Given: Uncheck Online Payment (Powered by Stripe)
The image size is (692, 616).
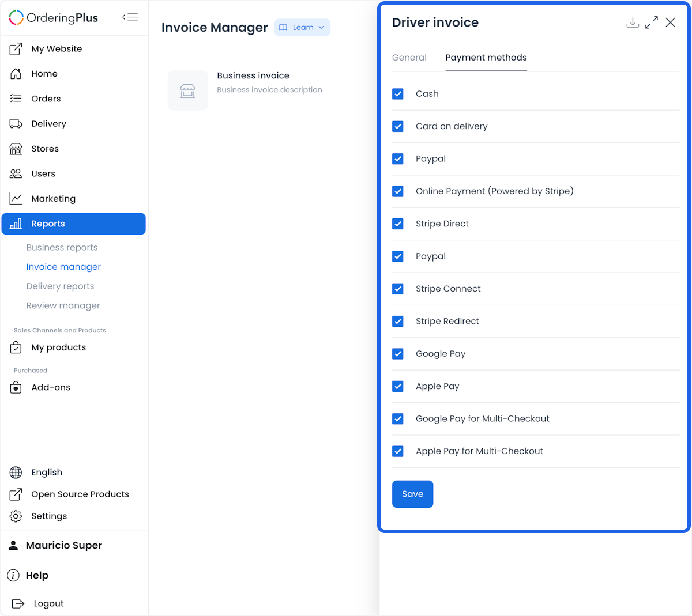Looking at the screenshot, I should tap(398, 191).
